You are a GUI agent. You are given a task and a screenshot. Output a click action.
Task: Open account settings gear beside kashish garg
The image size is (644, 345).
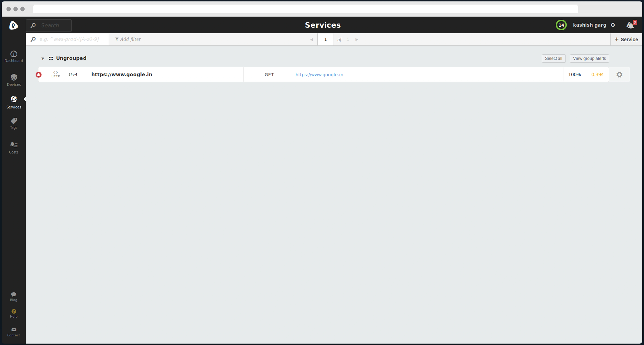coord(613,25)
